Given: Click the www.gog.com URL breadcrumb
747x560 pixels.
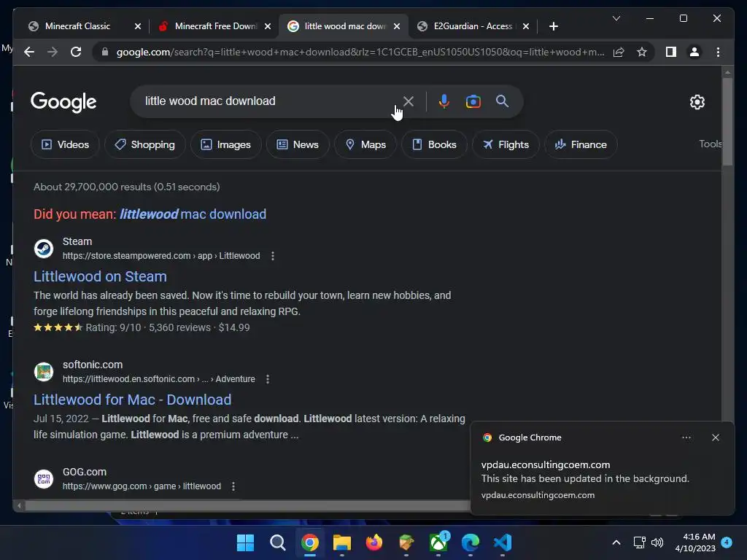Looking at the screenshot, I should pyautogui.click(x=142, y=486).
